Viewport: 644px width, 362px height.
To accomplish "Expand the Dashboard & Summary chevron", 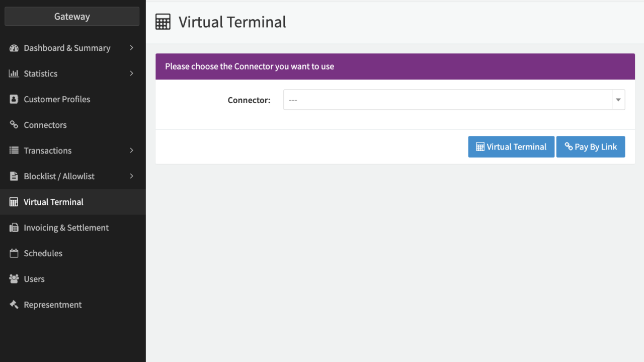I will coord(131,48).
